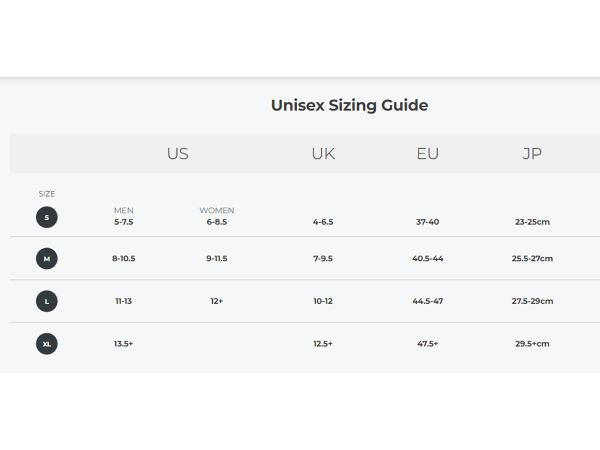Screen dimensions: 600x450
Task: Select EU value 47.5+ in XL row
Action: [x=427, y=344]
